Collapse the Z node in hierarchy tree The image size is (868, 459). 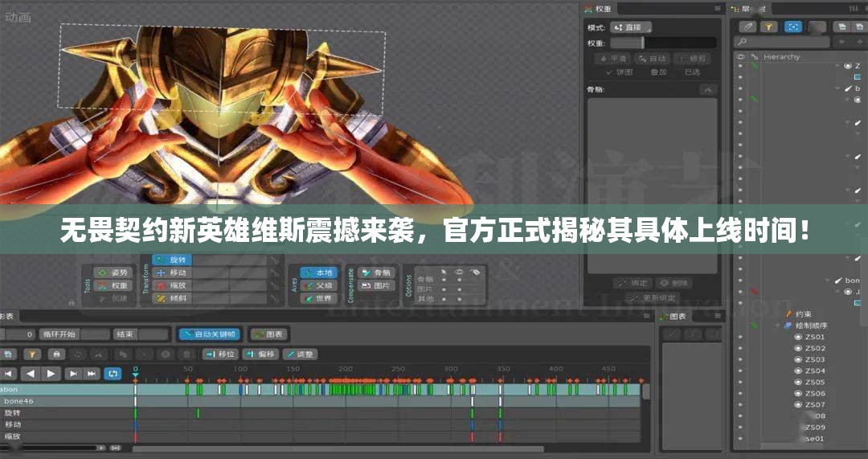coord(839,66)
